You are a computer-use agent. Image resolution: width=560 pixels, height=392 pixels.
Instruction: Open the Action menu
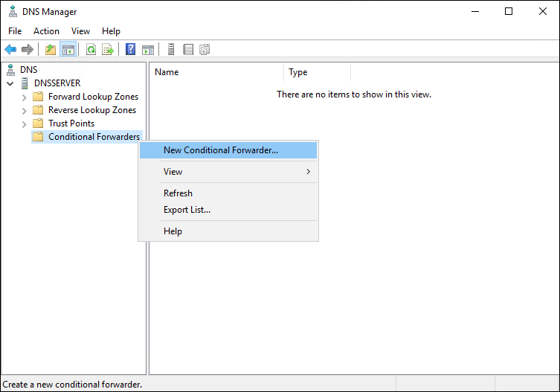click(46, 31)
